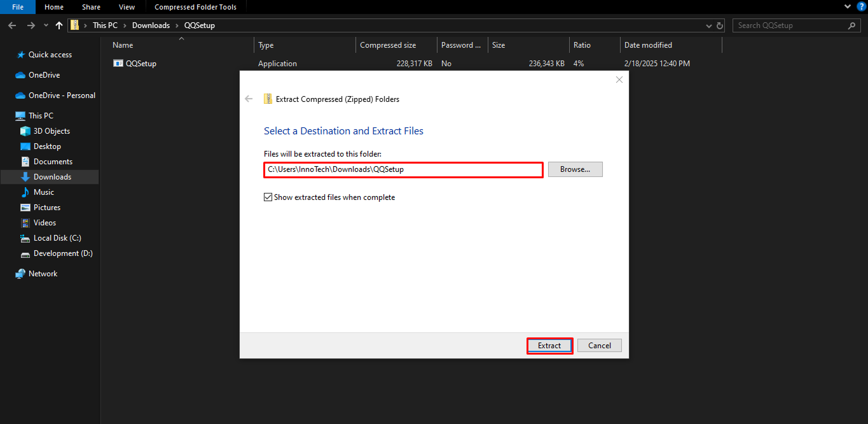Open Downloads folder in sidebar

52,177
